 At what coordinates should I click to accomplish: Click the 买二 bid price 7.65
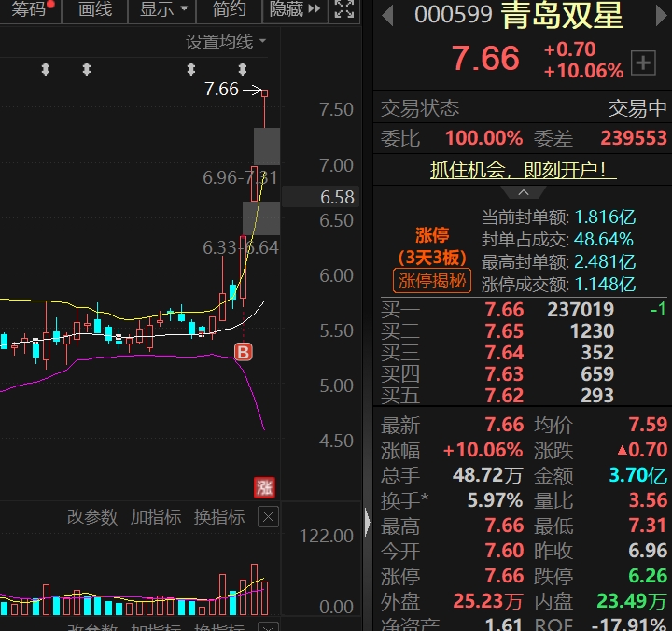(504, 331)
